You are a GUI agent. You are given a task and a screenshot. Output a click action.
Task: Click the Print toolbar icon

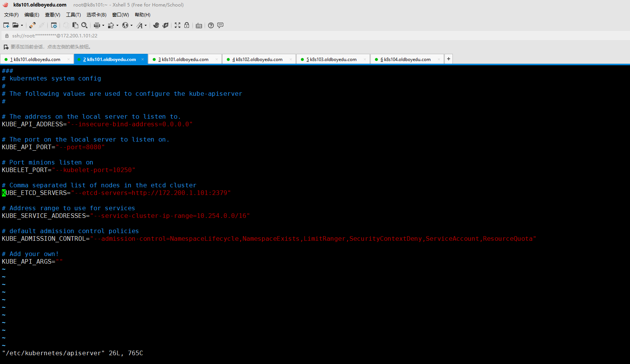coord(97,25)
